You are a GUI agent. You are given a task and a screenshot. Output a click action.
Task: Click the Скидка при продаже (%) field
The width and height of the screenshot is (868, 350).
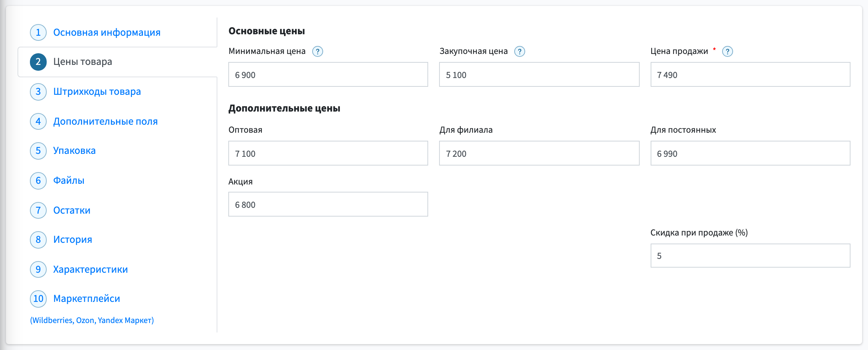pyautogui.click(x=751, y=256)
